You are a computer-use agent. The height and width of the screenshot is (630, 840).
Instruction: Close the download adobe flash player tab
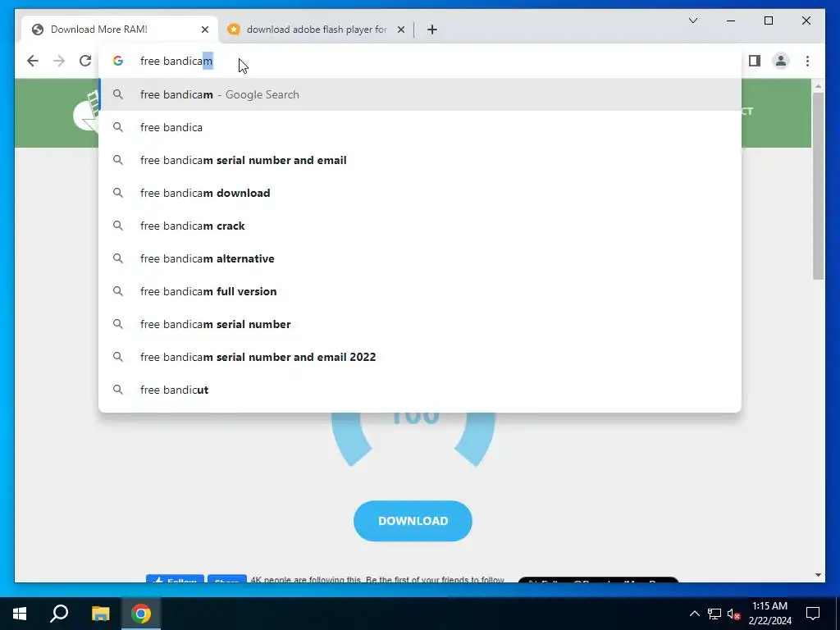point(400,30)
